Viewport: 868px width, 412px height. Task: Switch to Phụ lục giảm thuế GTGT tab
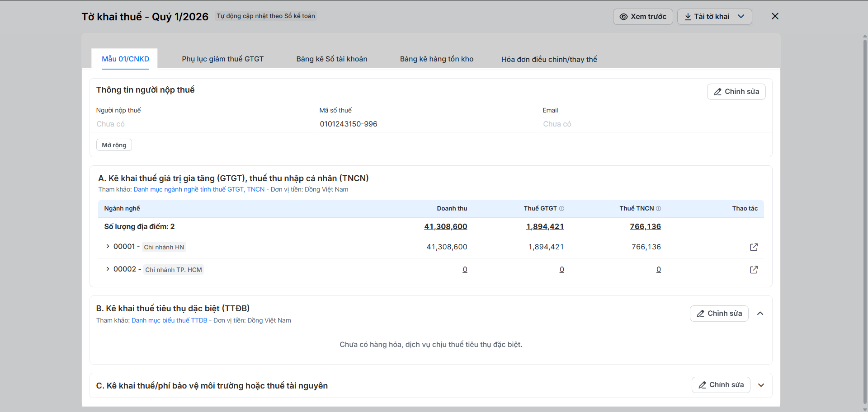point(222,59)
